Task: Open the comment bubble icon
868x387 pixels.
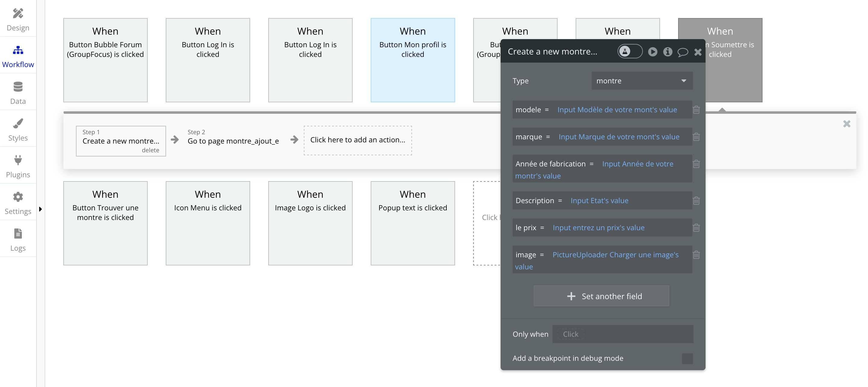Action: coord(683,52)
